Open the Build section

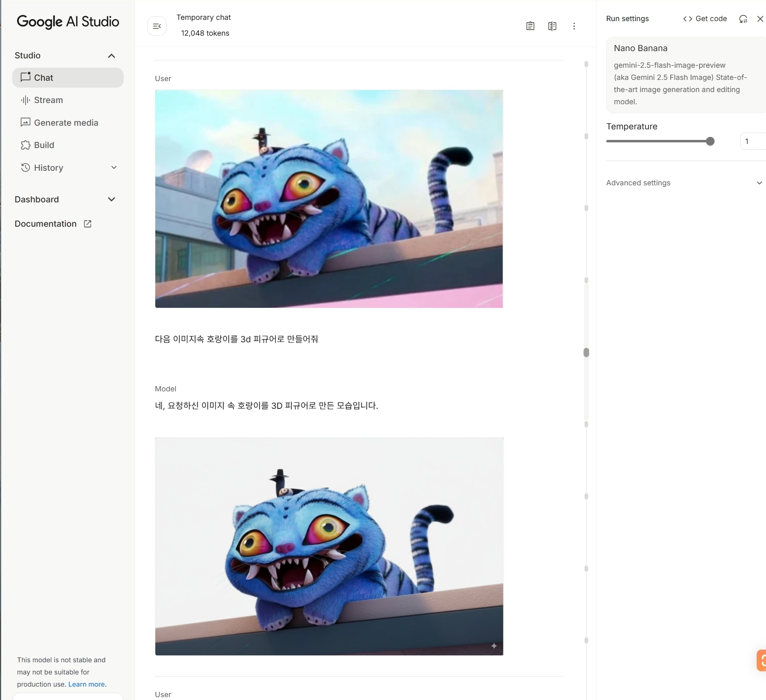[43, 145]
